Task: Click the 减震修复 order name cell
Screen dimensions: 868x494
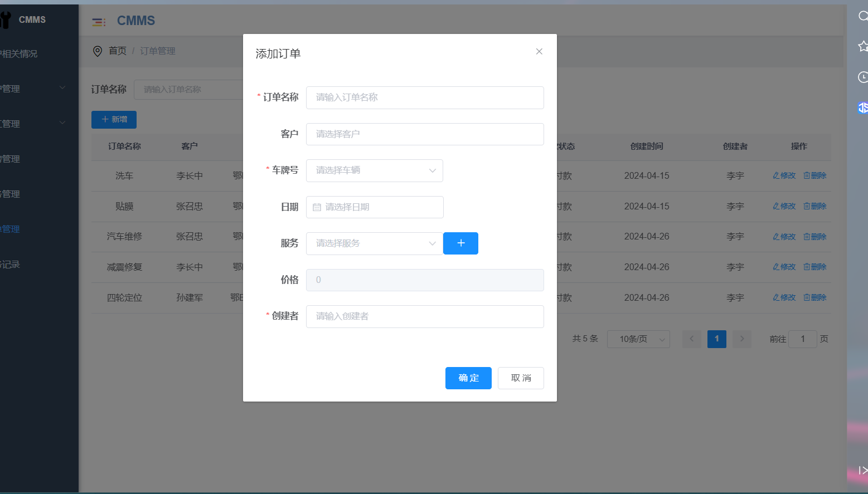Action: click(x=124, y=267)
